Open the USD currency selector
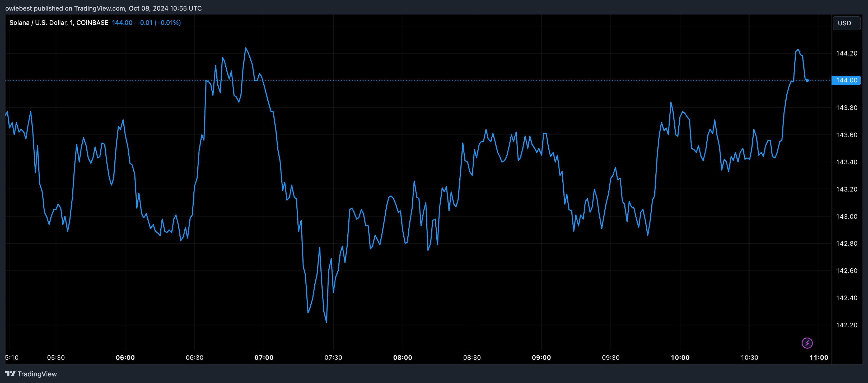This screenshot has height=383, width=868. (846, 23)
